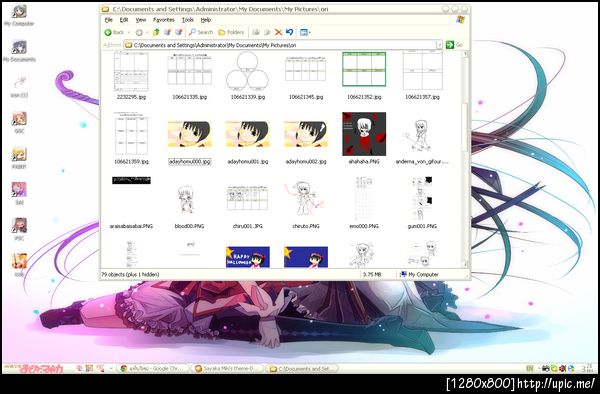Image resolution: width=600 pixels, height=394 pixels.
Task: Click the green Go button
Action: coord(455,45)
